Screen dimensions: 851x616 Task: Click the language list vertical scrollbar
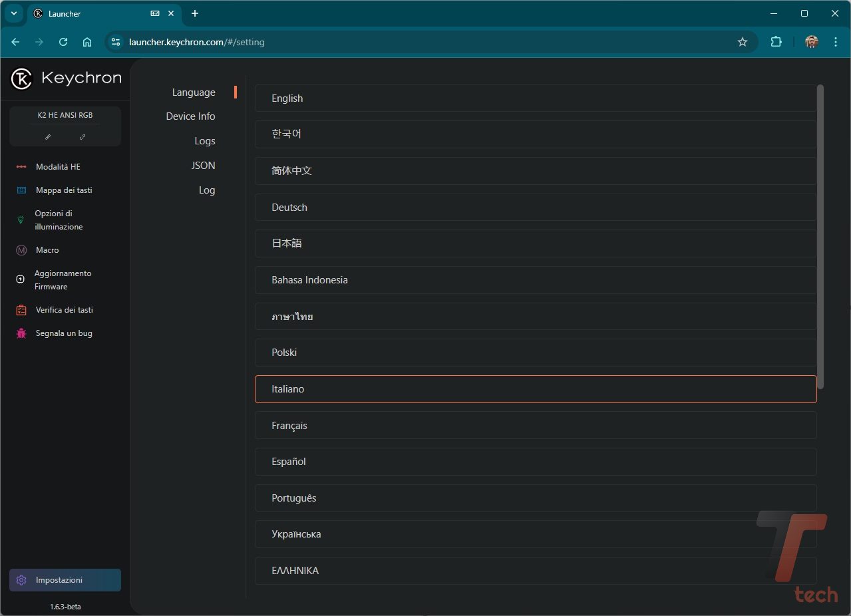tap(820, 236)
